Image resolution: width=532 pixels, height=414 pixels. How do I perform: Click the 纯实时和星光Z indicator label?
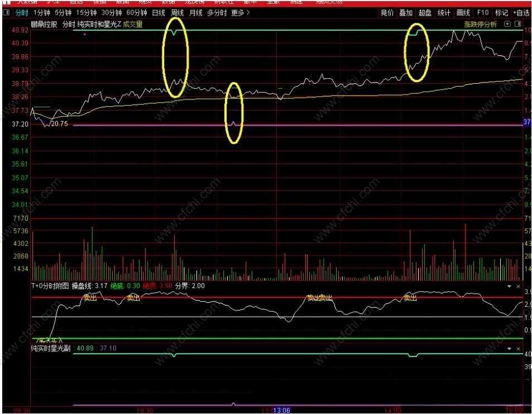tap(99, 25)
